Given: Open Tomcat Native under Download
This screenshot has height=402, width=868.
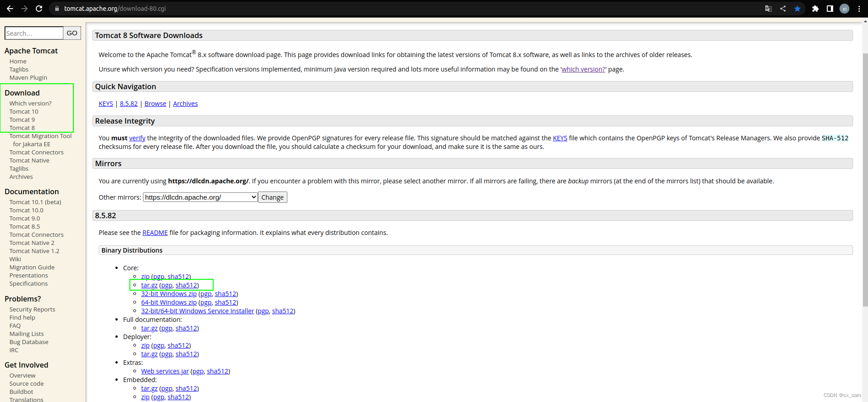Looking at the screenshot, I should (x=29, y=160).
